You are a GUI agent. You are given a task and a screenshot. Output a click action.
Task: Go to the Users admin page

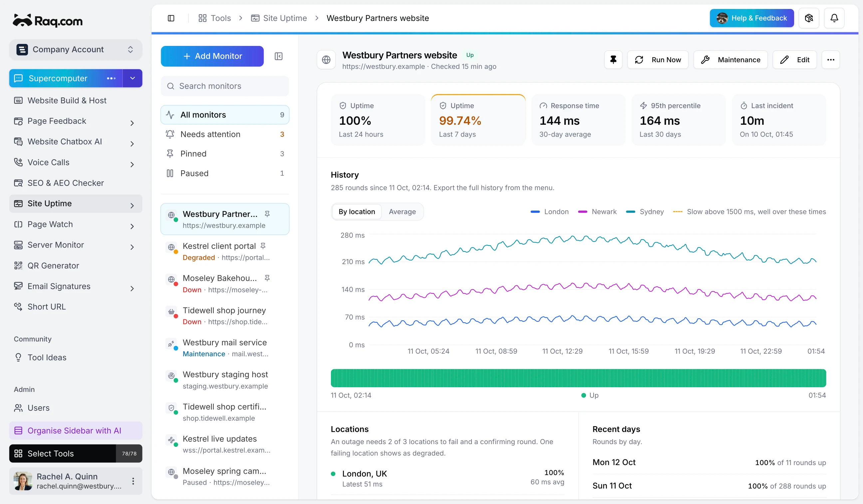pyautogui.click(x=75, y=408)
